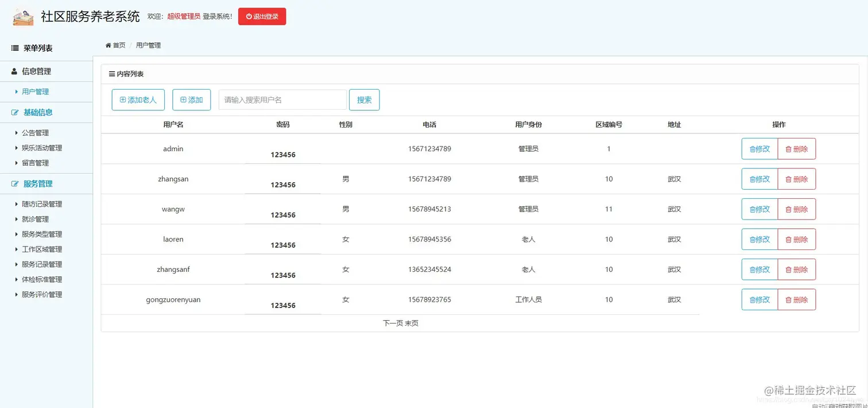Click the 菜单列表 list icon

tap(15, 48)
